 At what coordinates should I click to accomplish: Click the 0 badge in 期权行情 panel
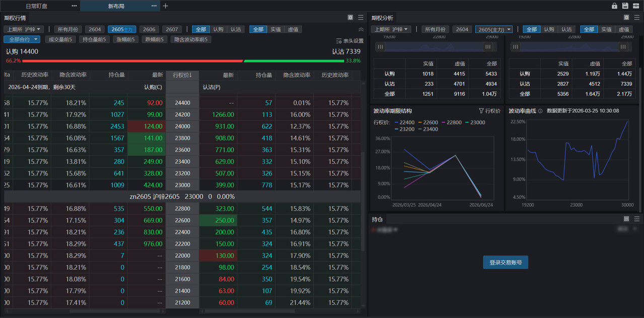tap(350, 17)
